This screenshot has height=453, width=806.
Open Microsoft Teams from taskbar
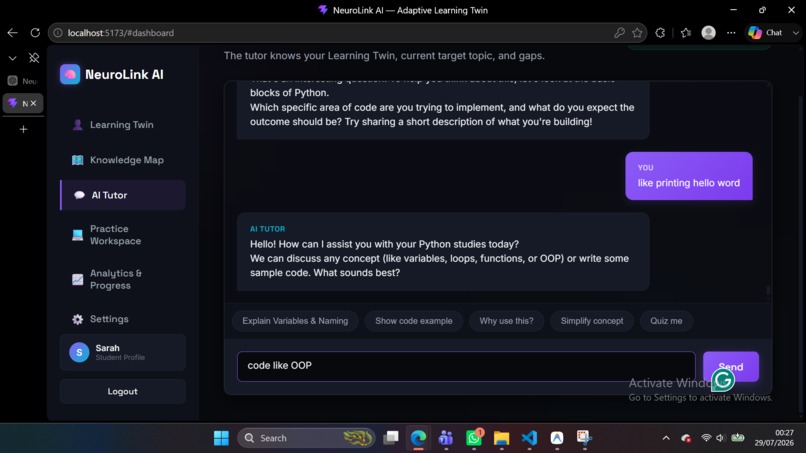tap(446, 438)
